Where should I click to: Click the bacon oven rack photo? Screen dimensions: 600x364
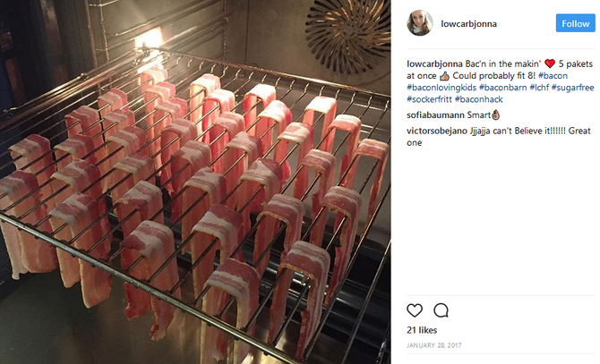pos(195,182)
